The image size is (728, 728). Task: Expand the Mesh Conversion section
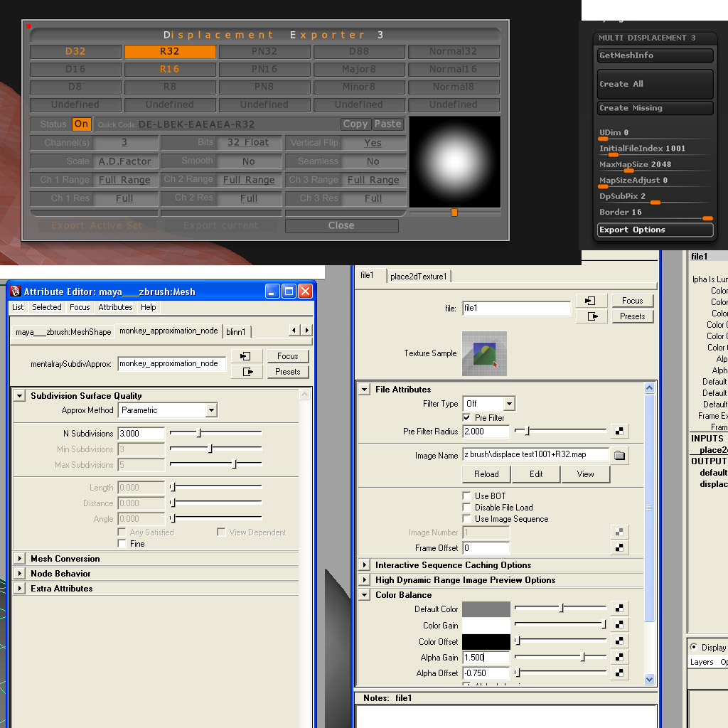(19, 559)
